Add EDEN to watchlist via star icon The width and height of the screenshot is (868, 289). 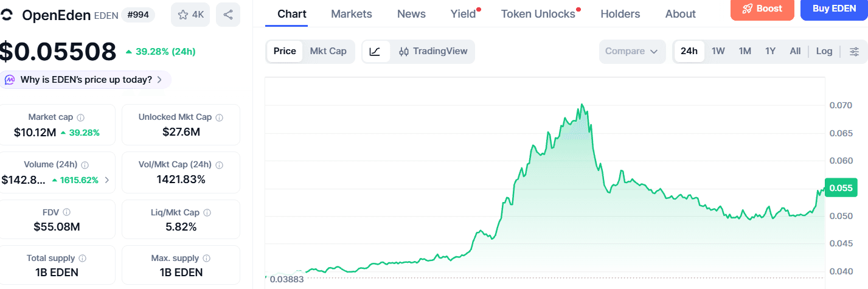190,15
